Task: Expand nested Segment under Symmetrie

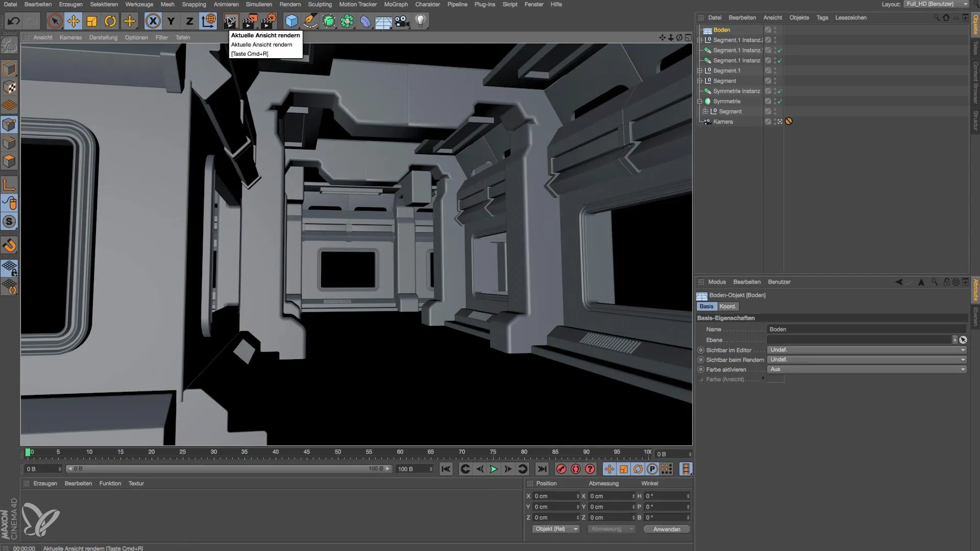Action: click(705, 111)
